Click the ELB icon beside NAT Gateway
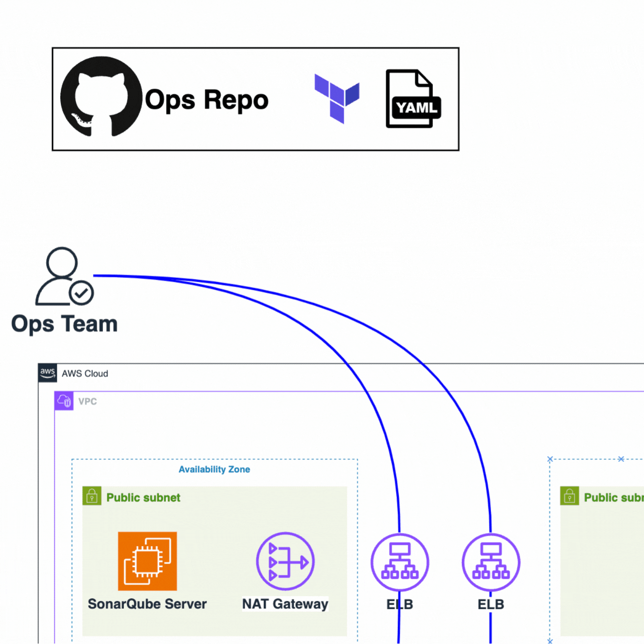This screenshot has height=644, width=644. (x=399, y=562)
